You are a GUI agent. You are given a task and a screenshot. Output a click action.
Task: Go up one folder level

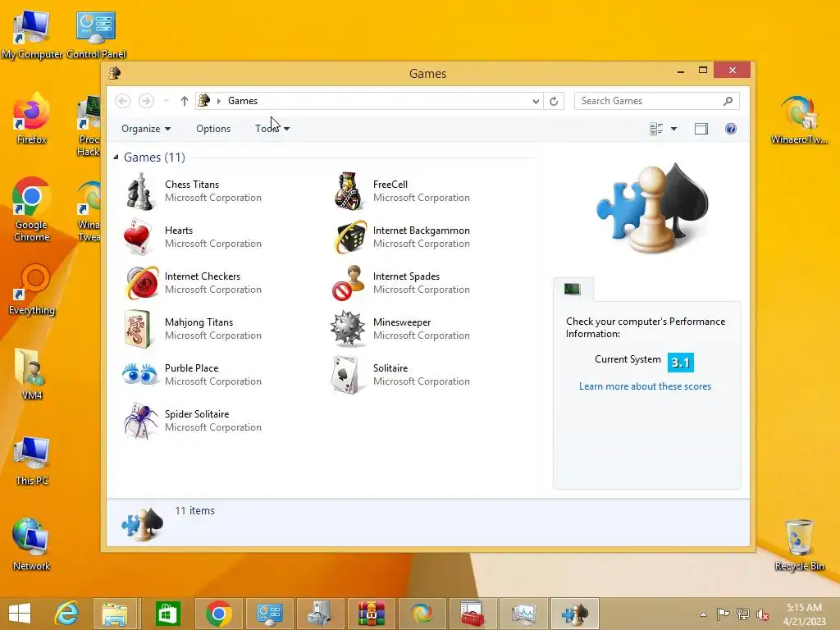point(185,101)
